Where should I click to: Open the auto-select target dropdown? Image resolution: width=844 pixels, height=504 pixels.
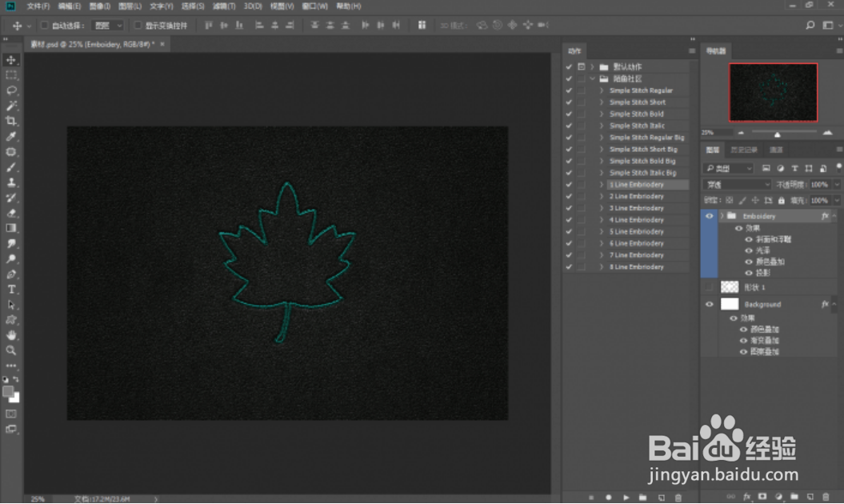(x=108, y=26)
